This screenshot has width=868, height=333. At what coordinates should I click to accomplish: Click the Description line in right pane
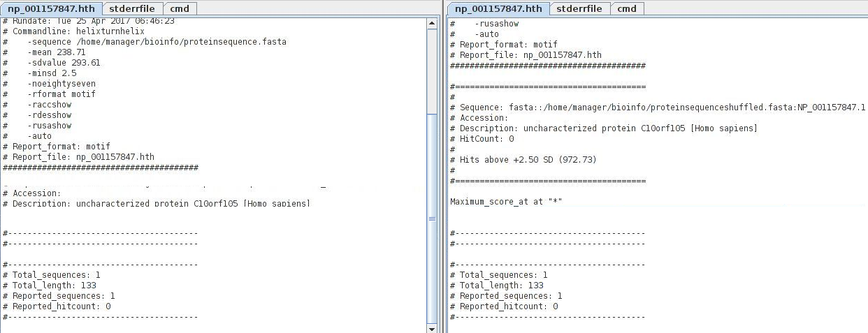(x=603, y=128)
